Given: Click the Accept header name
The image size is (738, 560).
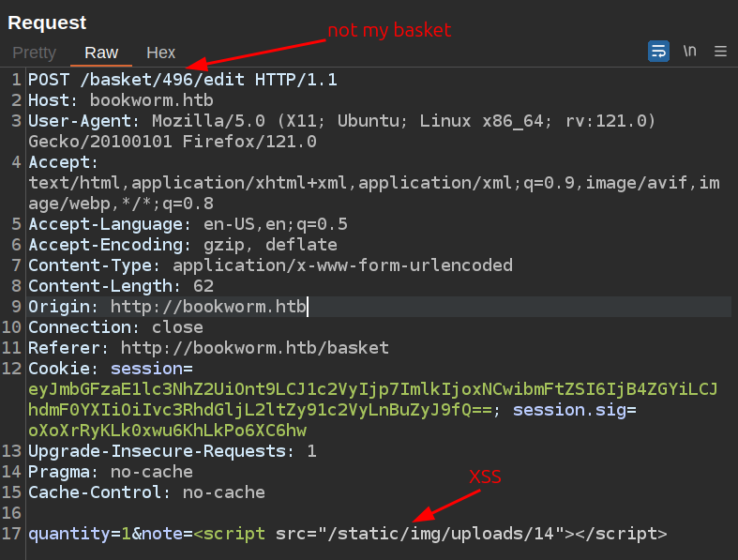Looking at the screenshot, I should tap(63, 162).
